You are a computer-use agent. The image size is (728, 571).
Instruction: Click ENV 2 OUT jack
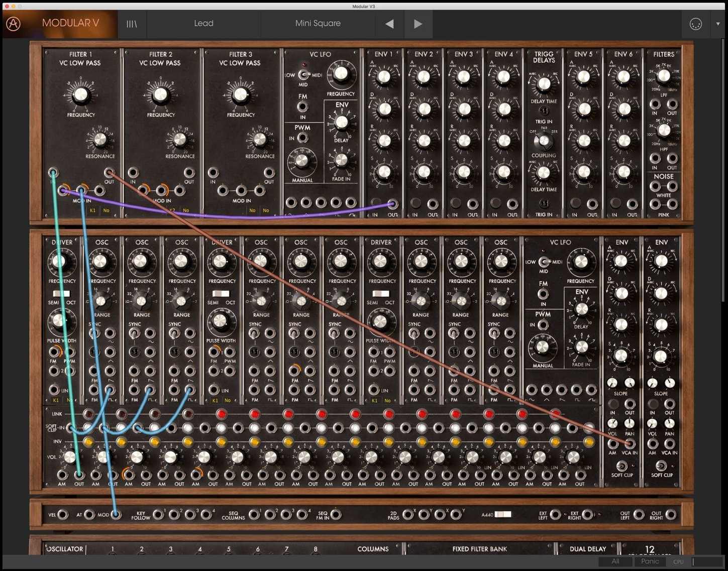coord(433,204)
